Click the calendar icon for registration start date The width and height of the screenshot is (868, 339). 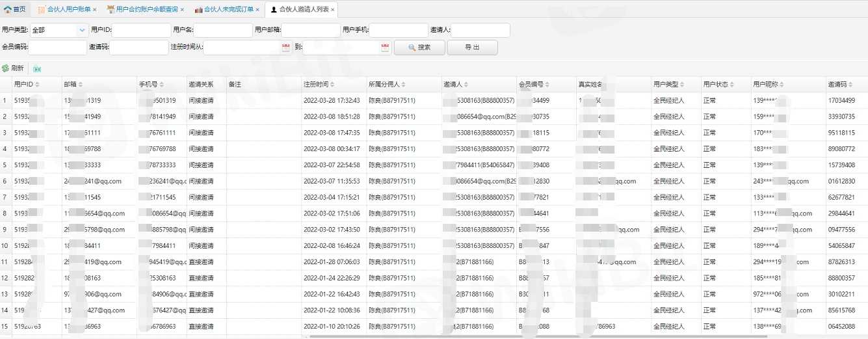285,47
